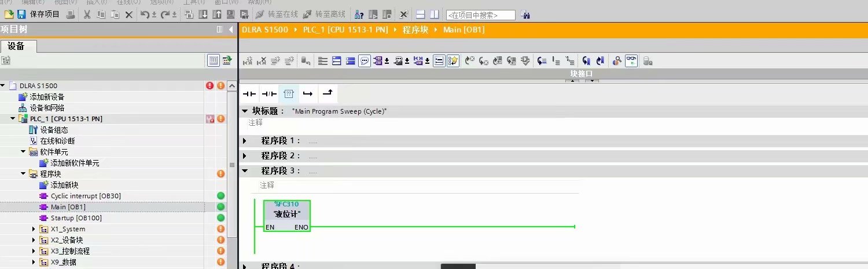Image resolution: width=868 pixels, height=269 pixels.
Task: Toggle the monitoring glasses on/off button
Action: (x=631, y=60)
